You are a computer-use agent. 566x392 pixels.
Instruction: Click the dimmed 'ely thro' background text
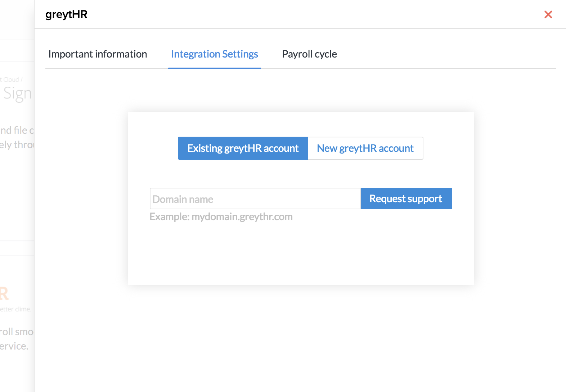[17, 145]
